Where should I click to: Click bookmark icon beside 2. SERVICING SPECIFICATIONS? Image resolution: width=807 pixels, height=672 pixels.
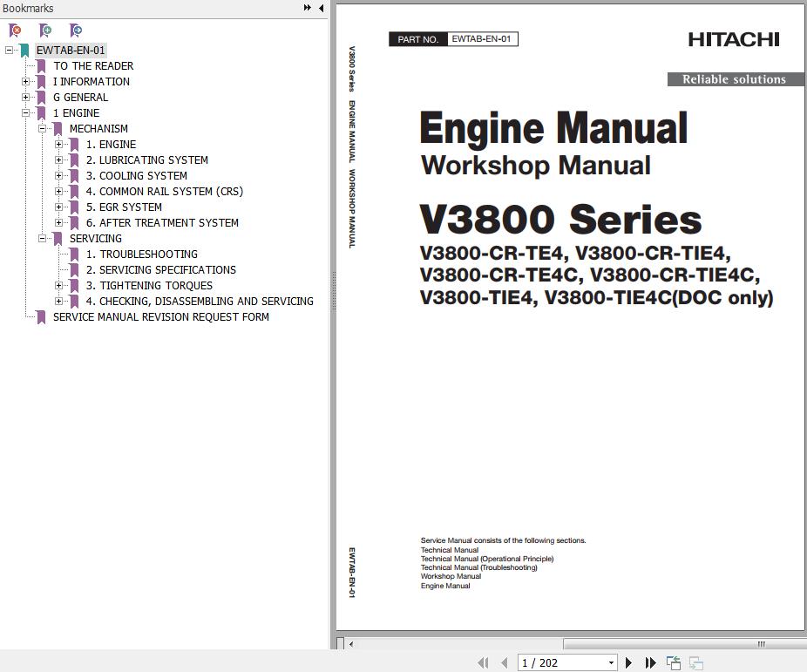74,270
